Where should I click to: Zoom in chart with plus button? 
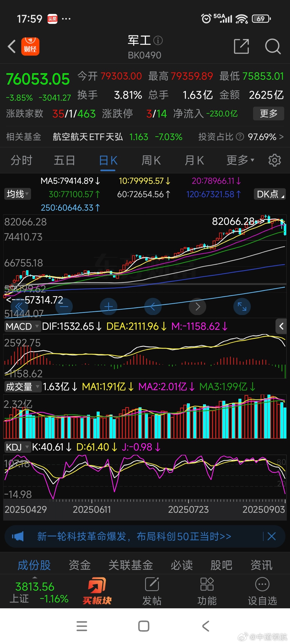click(x=108, y=306)
